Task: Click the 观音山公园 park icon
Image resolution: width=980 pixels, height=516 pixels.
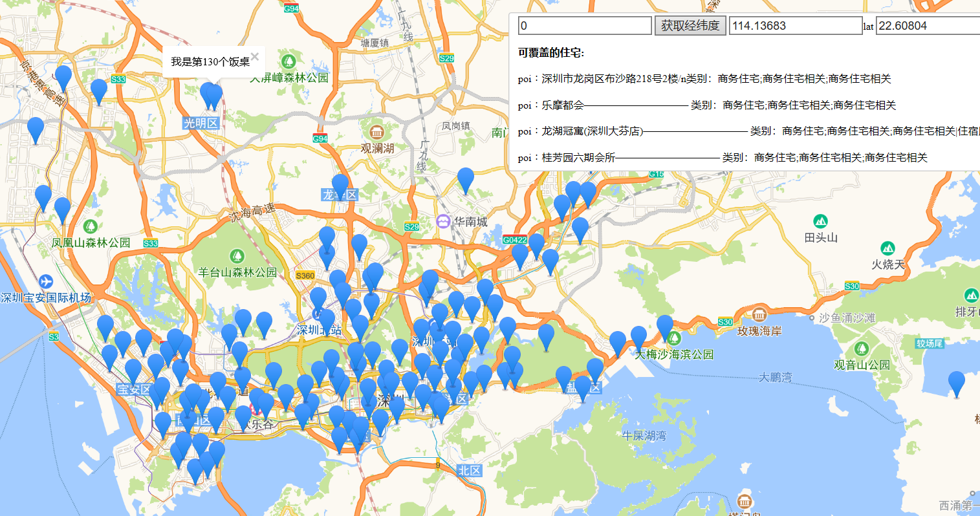Action: tap(861, 349)
